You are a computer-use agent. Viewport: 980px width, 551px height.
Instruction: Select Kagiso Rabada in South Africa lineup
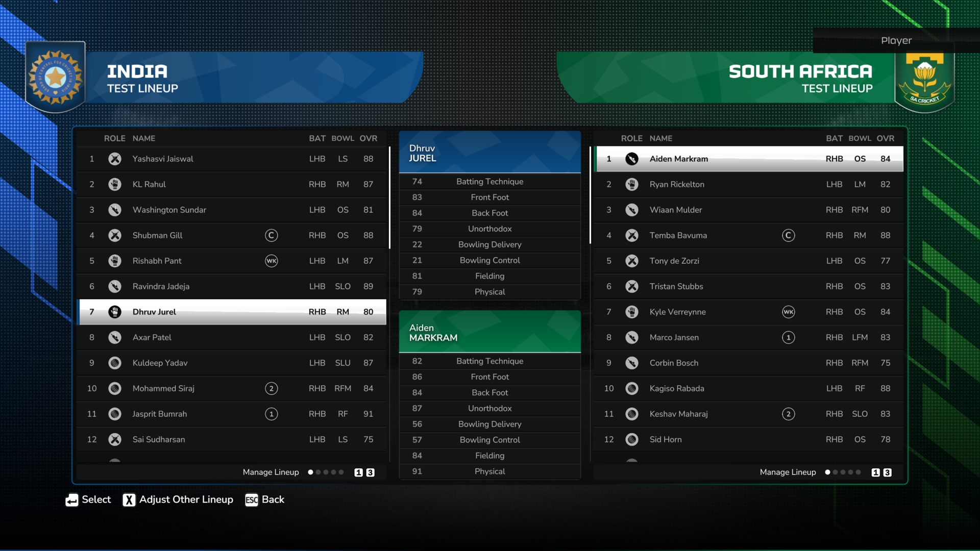coord(676,388)
